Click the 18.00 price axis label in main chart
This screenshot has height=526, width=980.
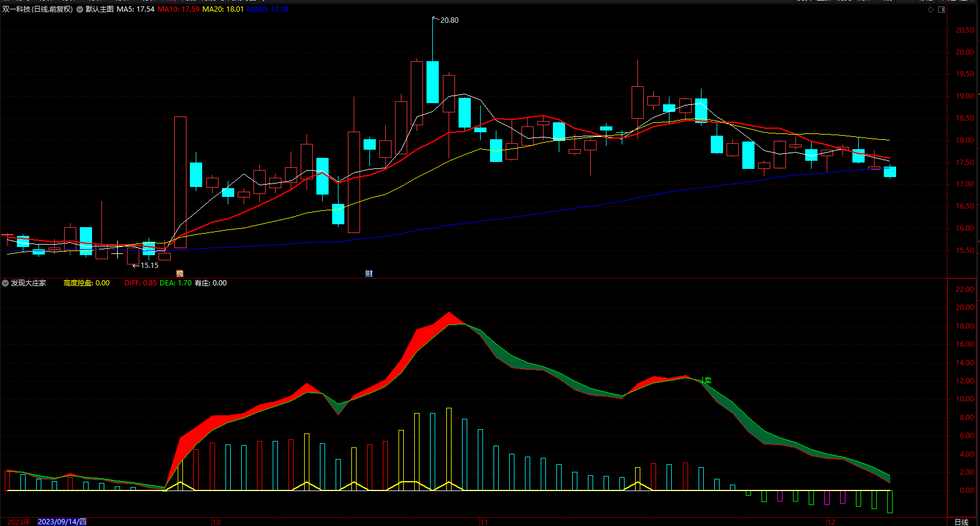click(x=964, y=140)
